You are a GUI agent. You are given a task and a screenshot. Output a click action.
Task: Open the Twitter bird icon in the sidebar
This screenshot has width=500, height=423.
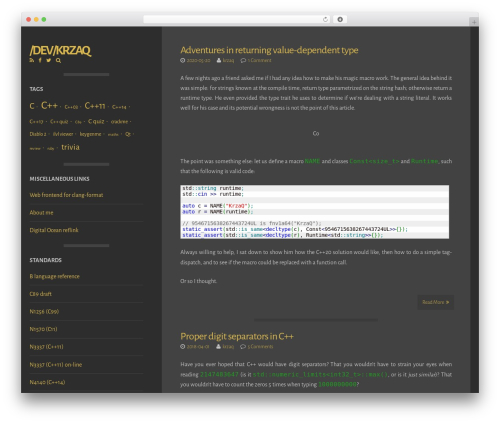point(49,60)
